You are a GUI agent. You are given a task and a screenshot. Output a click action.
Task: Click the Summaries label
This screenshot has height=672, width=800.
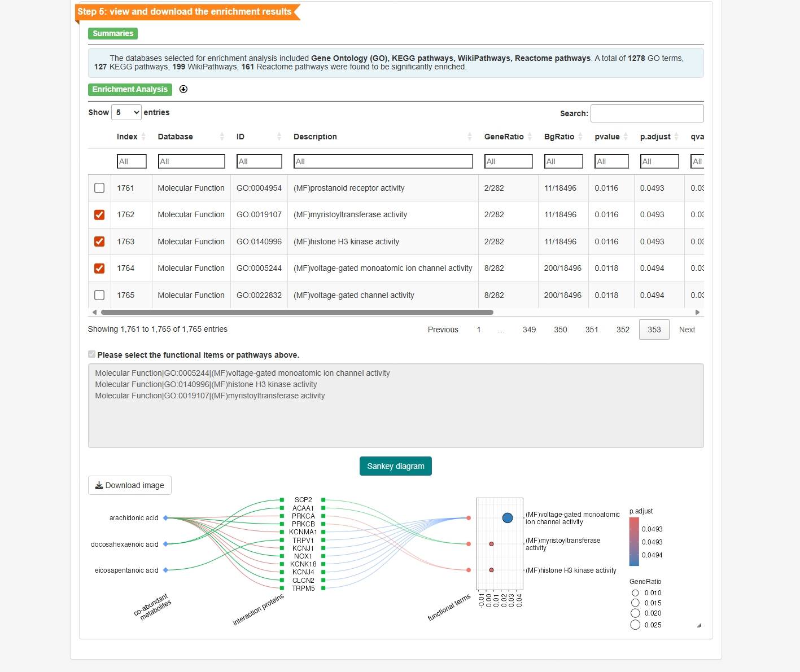[x=113, y=33]
